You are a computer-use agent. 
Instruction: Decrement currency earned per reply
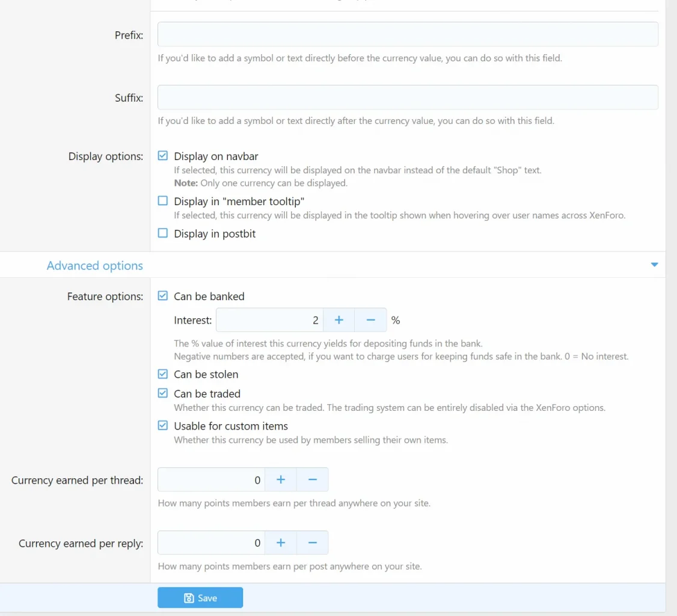click(x=313, y=543)
